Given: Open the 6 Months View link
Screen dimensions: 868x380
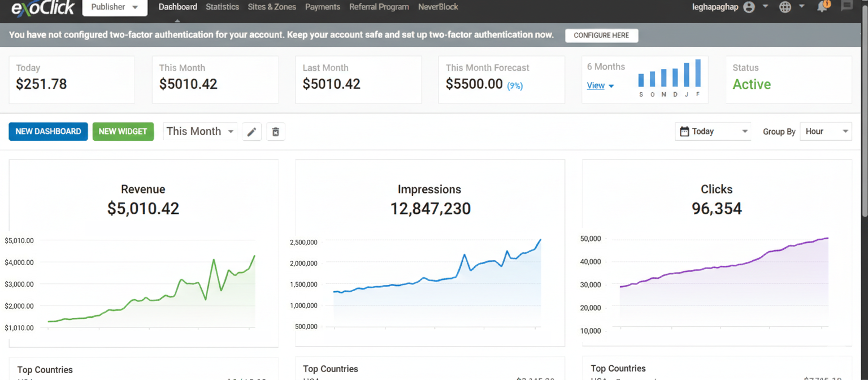Looking at the screenshot, I should (595, 85).
